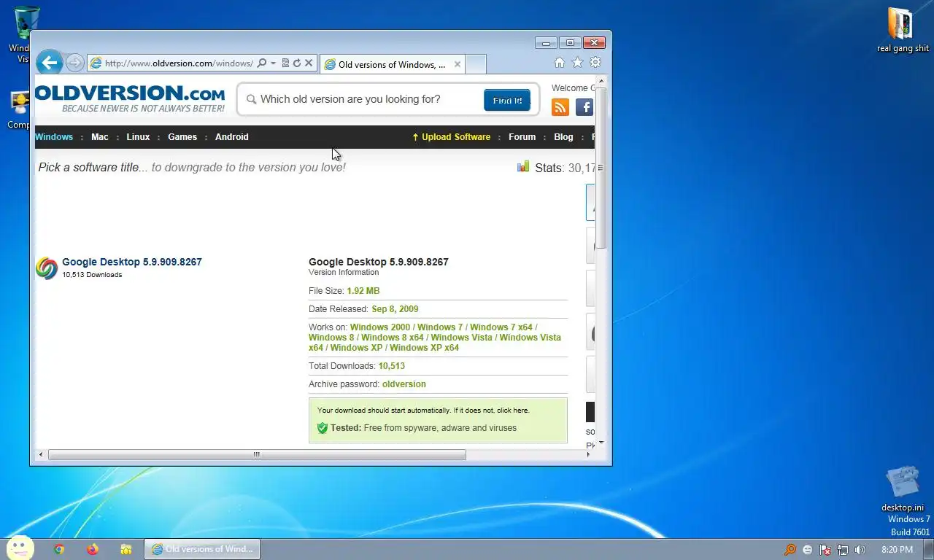The width and height of the screenshot is (934, 560).
Task: Select the 'Old versions of Windows' tab
Action: click(x=392, y=64)
